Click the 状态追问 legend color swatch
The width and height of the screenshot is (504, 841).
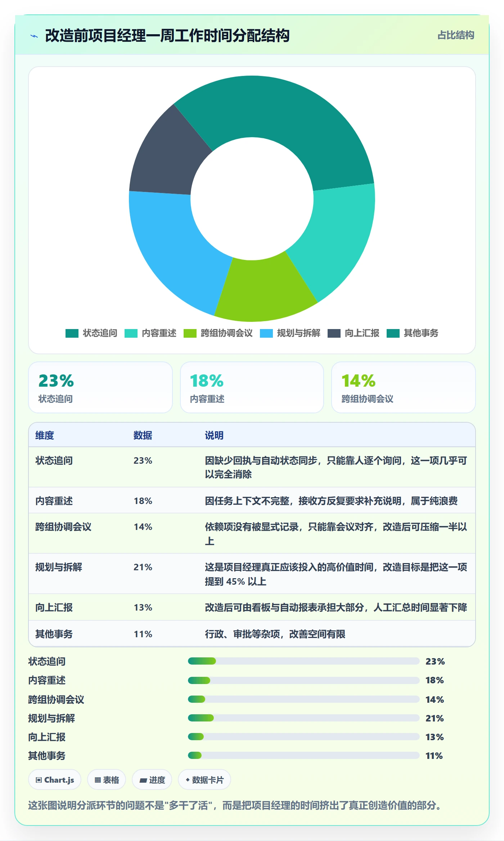72,333
